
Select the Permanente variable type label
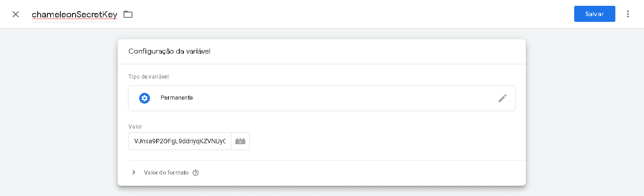(176, 98)
